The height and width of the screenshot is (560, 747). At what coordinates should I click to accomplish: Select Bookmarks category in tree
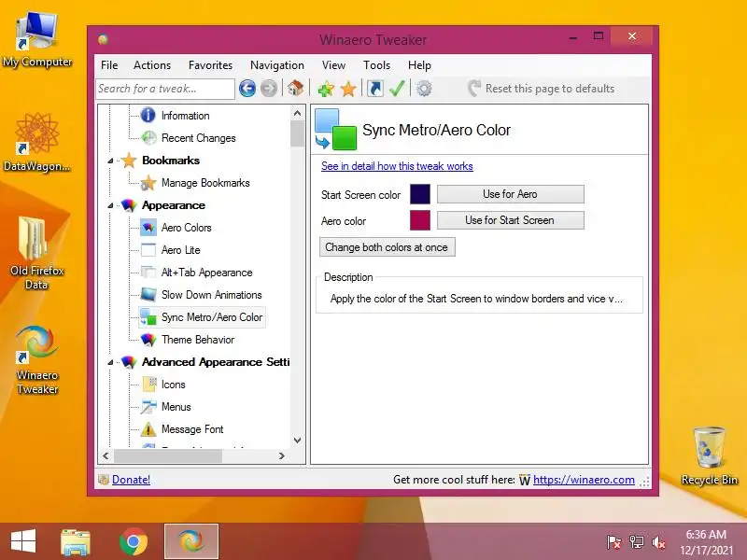tap(171, 161)
